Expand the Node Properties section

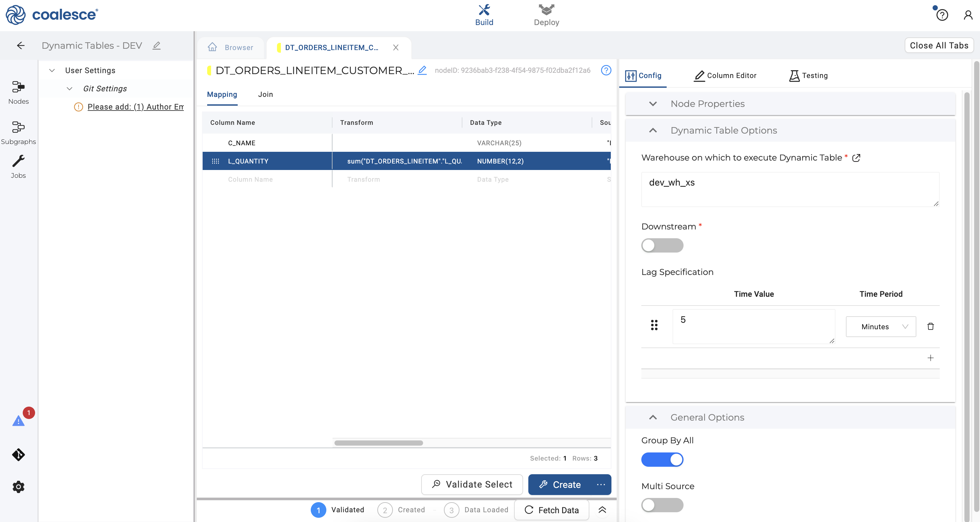(x=653, y=104)
